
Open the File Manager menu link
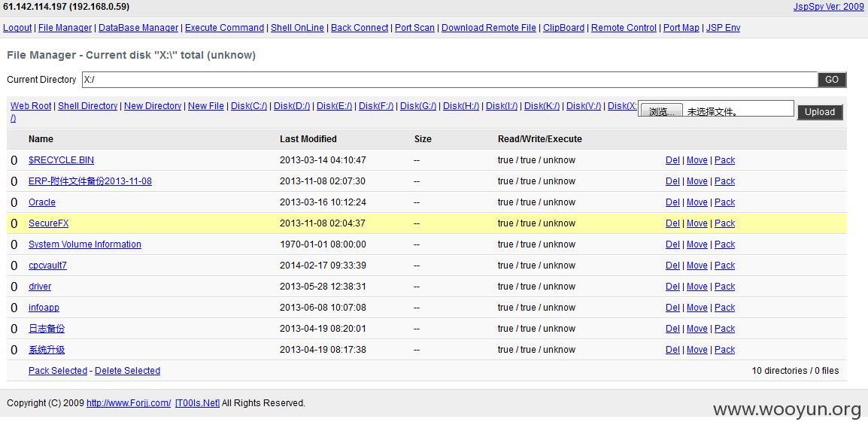[x=65, y=28]
